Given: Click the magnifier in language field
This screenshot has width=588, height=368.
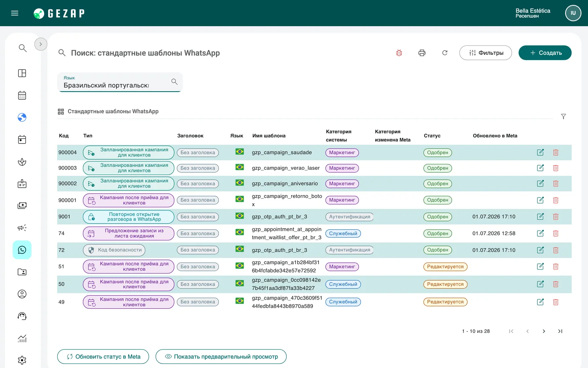Looking at the screenshot, I should pos(174,82).
